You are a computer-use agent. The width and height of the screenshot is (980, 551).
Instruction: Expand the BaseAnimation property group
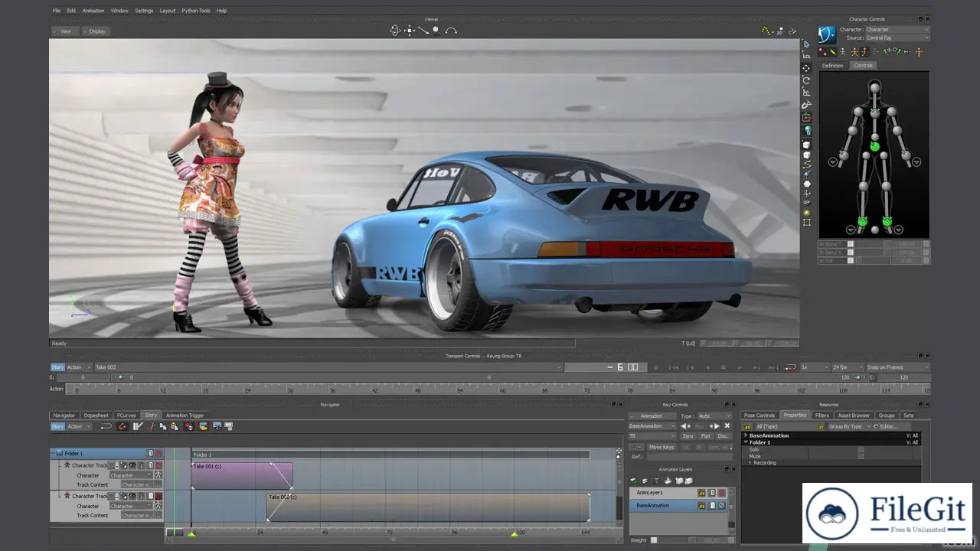coord(746,435)
